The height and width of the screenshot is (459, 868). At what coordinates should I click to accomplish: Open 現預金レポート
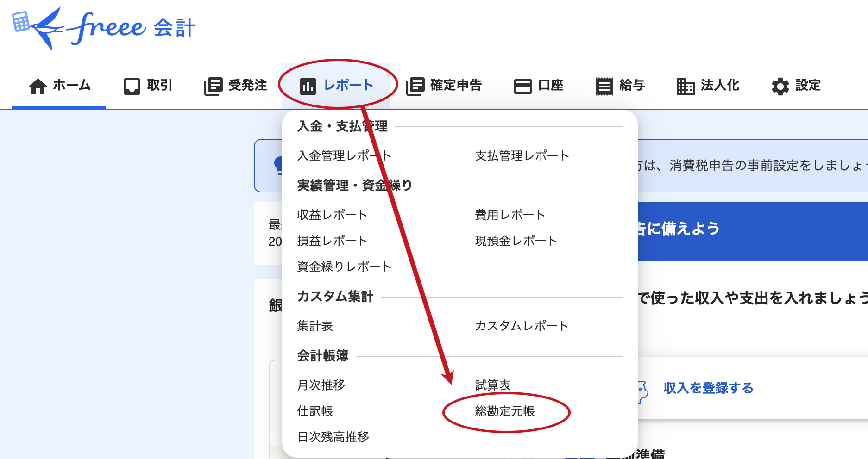(516, 241)
